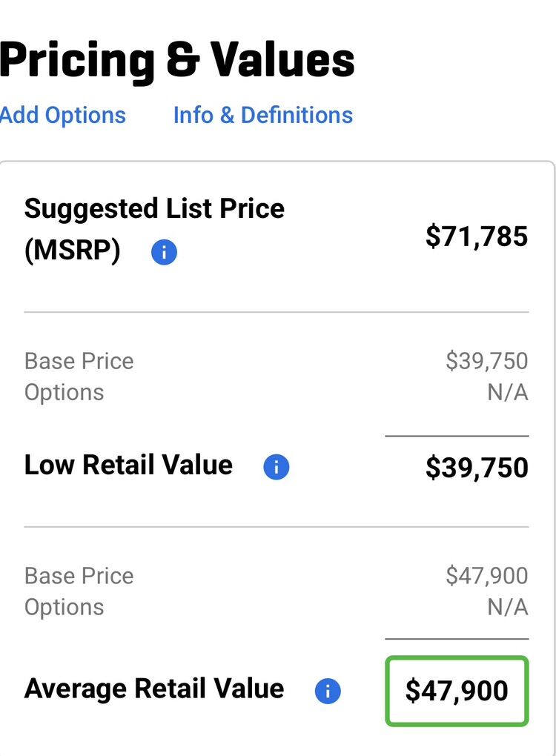Click the Base Price label above Average Retail Value
Screen dimensions: 556x756
tap(79, 577)
